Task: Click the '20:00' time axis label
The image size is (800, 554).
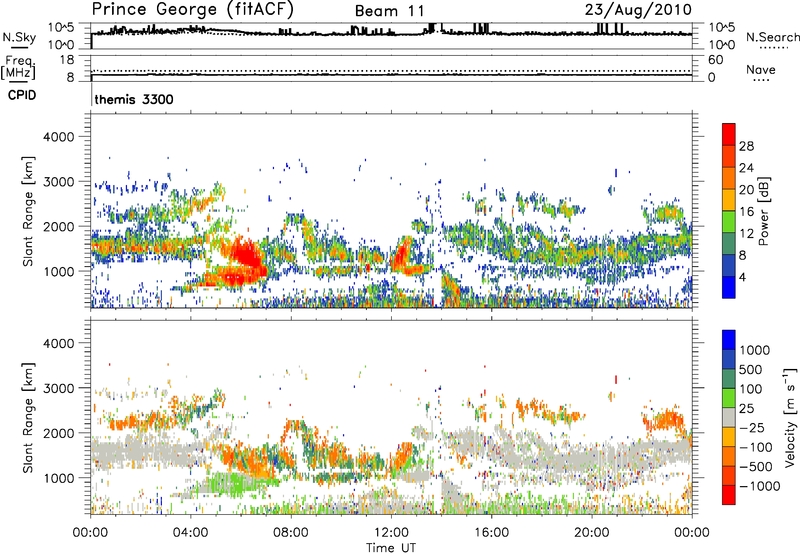Action: [591, 533]
